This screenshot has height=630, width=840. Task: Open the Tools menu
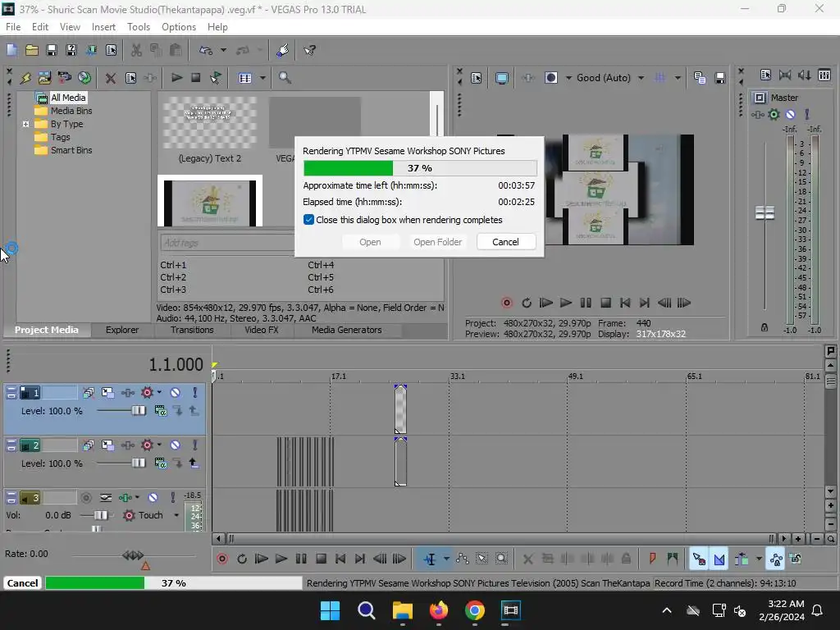(138, 27)
